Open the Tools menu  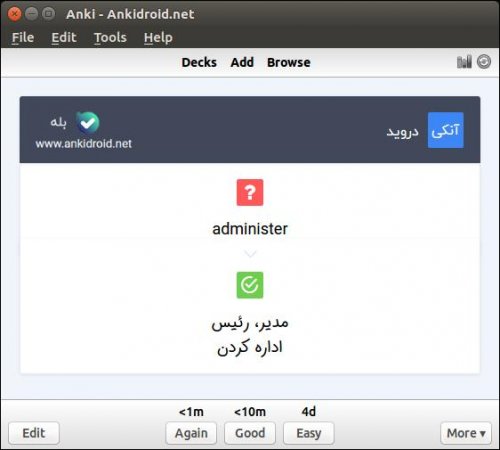point(110,37)
